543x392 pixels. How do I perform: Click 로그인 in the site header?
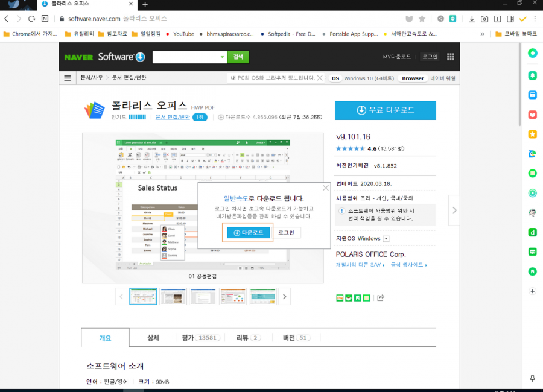(x=430, y=57)
